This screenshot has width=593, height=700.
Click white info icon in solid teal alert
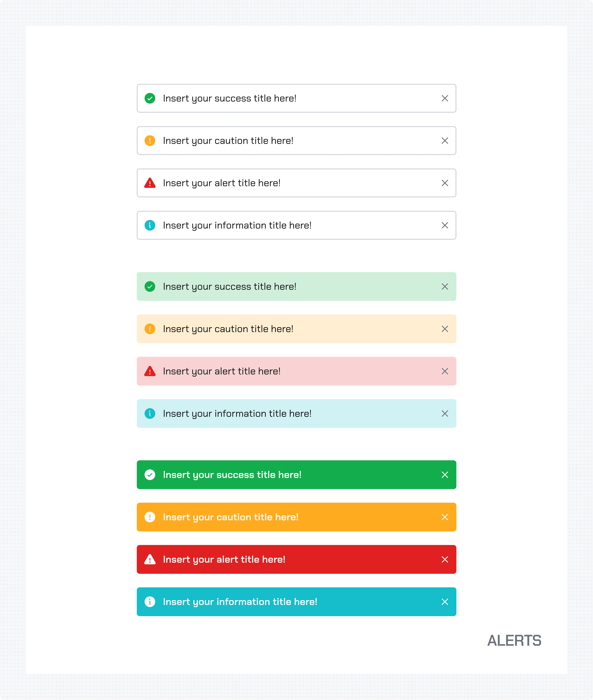[x=150, y=602]
